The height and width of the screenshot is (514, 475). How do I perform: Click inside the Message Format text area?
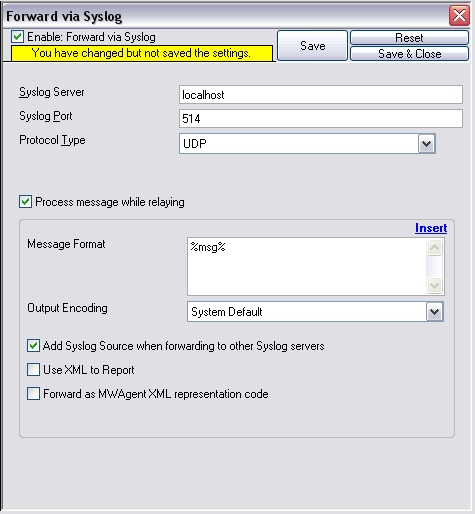(307, 266)
